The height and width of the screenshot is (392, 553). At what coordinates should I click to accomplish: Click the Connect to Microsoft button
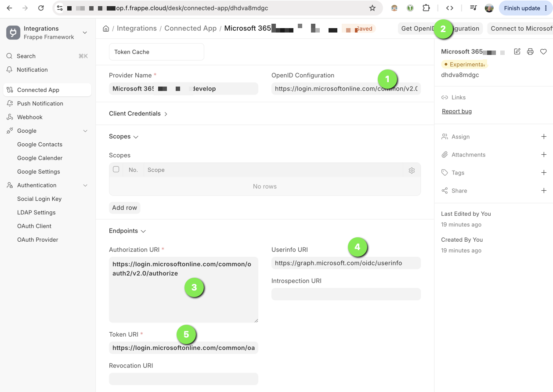tap(520, 29)
